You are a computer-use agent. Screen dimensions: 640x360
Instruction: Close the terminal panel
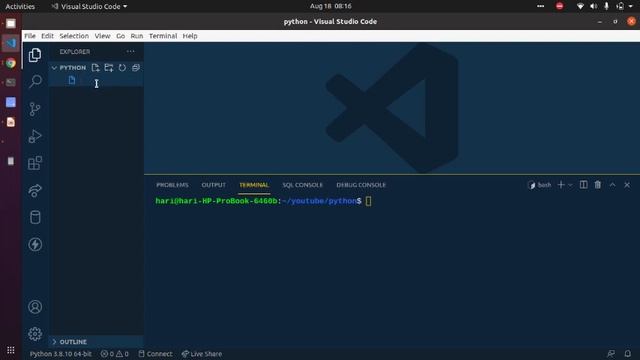point(627,185)
